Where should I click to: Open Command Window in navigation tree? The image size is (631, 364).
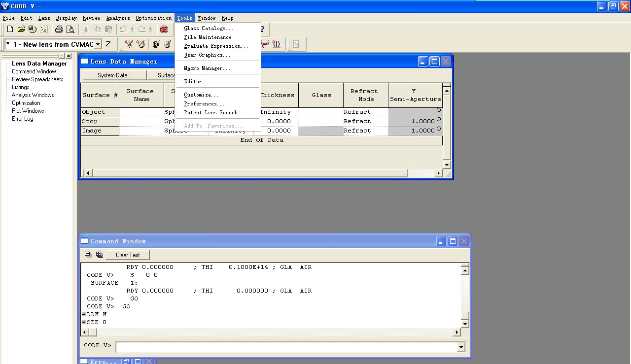[34, 71]
